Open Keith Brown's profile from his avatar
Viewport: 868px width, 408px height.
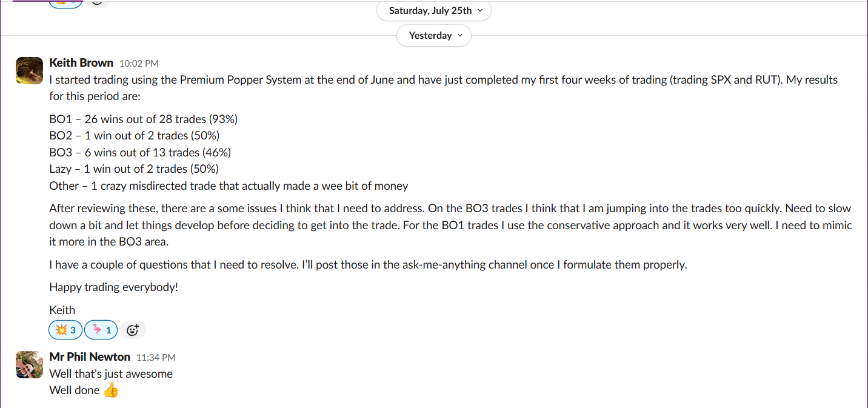(x=29, y=70)
